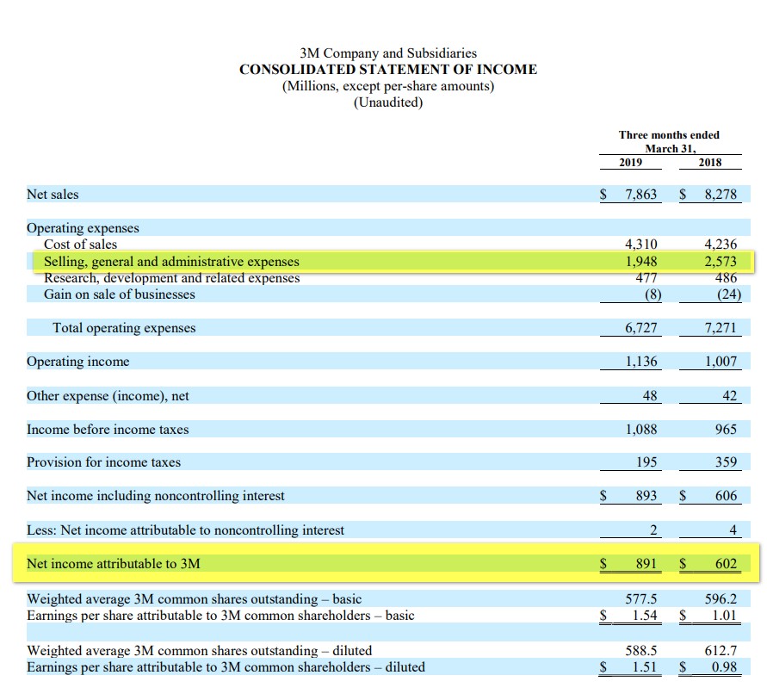Click net income value 606

click(x=726, y=496)
